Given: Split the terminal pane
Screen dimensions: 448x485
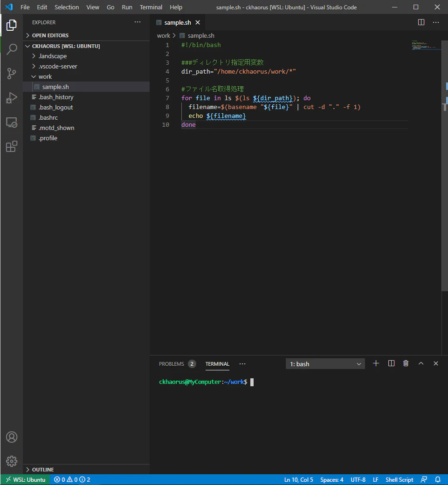Looking at the screenshot, I should click(391, 363).
